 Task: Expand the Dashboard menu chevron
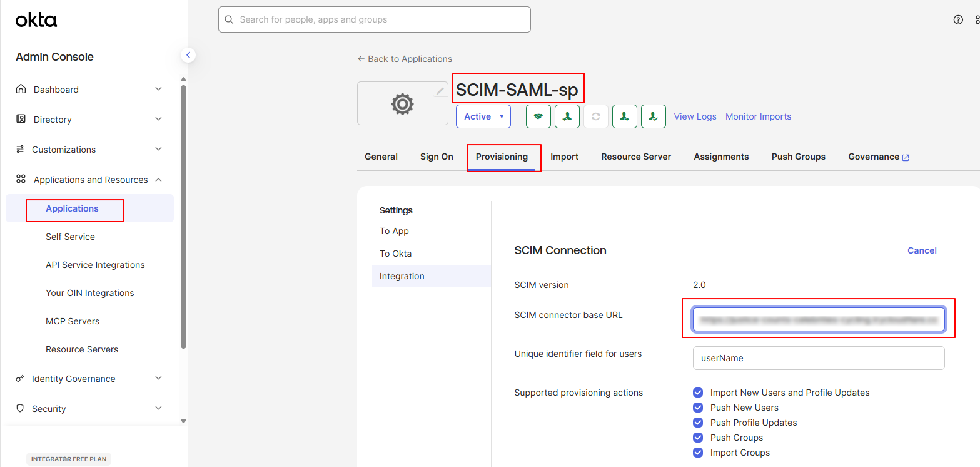coord(158,89)
